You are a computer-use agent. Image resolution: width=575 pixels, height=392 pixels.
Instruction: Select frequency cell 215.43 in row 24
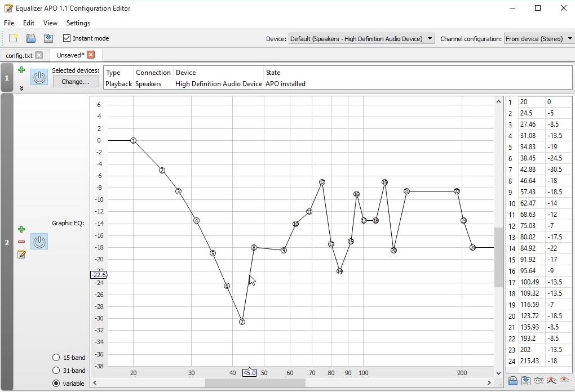(532, 361)
